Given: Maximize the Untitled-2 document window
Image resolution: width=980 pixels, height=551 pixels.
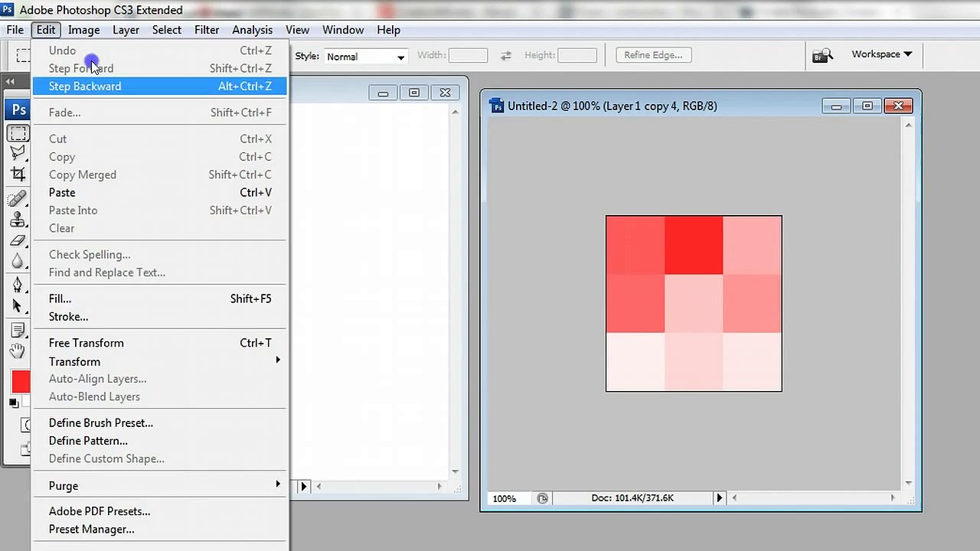Looking at the screenshot, I should (x=867, y=106).
